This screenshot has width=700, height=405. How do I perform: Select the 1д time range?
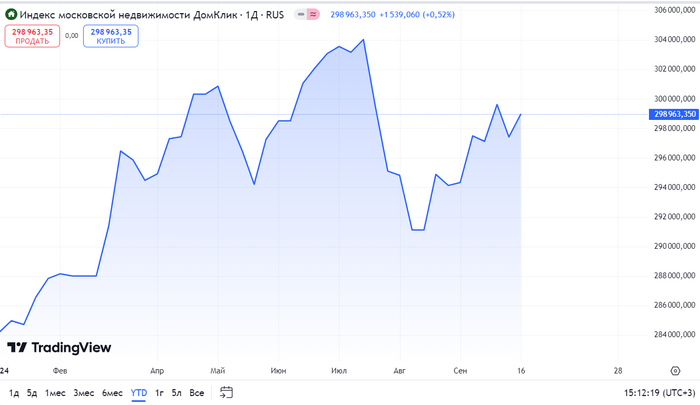pos(14,393)
